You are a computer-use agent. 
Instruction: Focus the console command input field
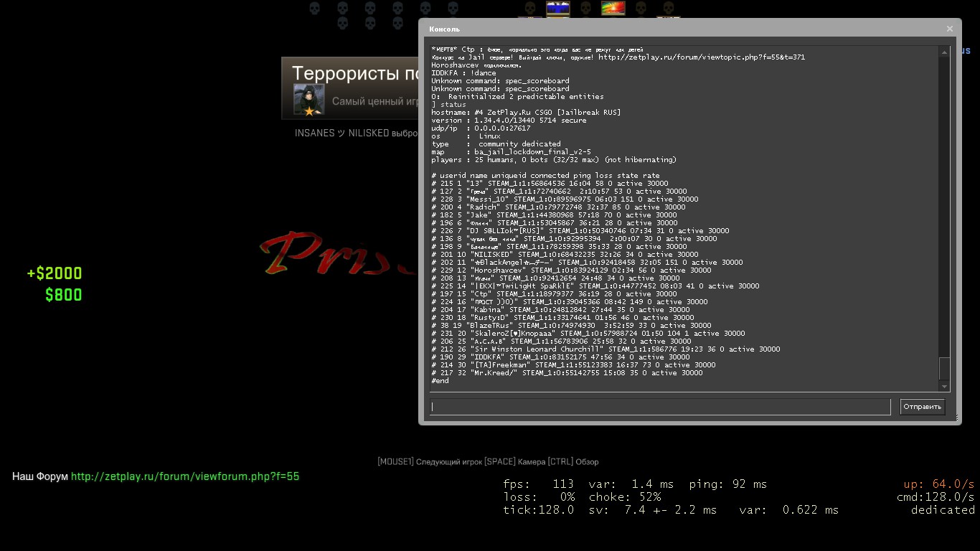click(x=659, y=407)
